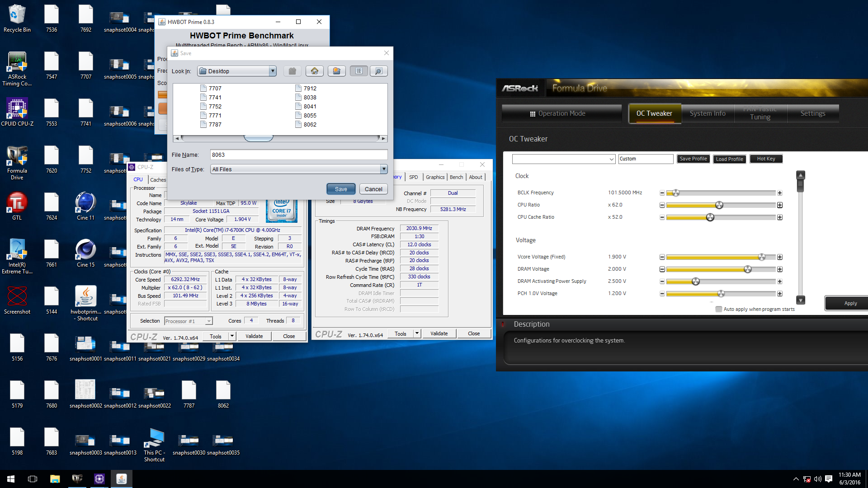Click the DRAM Voltage slider handle
This screenshot has width=868, height=488.
[x=748, y=269]
